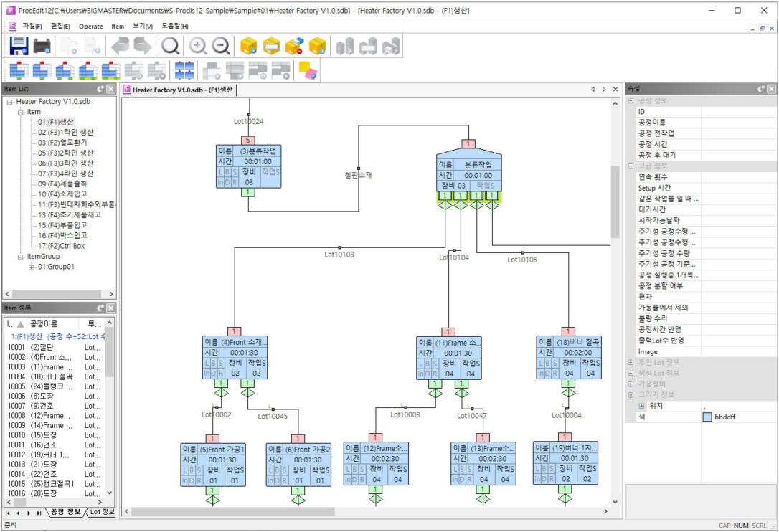Click the yellow and pink shapes icon
Screen dimensions: 779x532
[x=308, y=70]
